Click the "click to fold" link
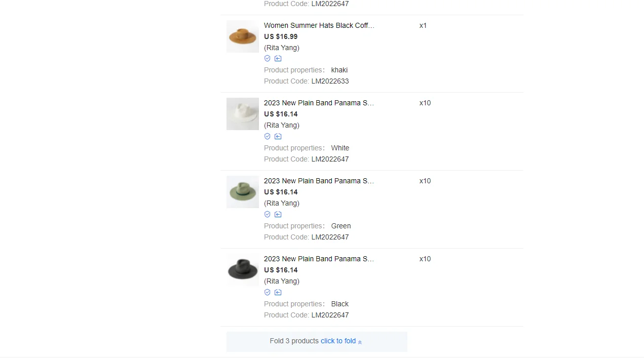Image resolution: width=644 pixels, height=361 pixels. 338,341
